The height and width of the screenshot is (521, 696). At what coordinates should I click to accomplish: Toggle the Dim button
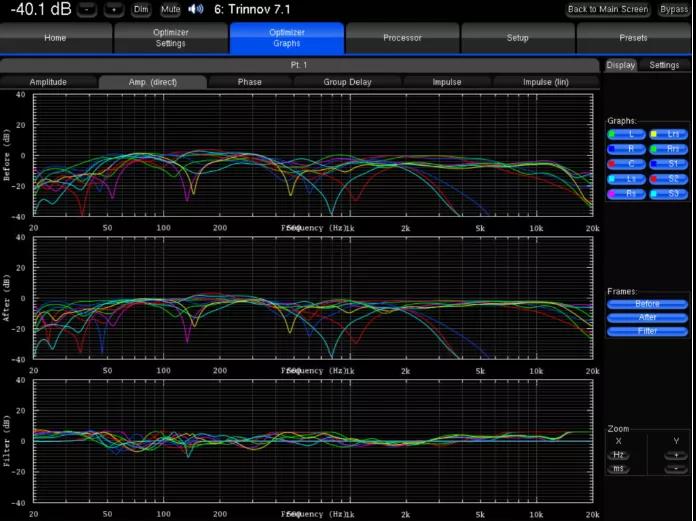coord(141,9)
